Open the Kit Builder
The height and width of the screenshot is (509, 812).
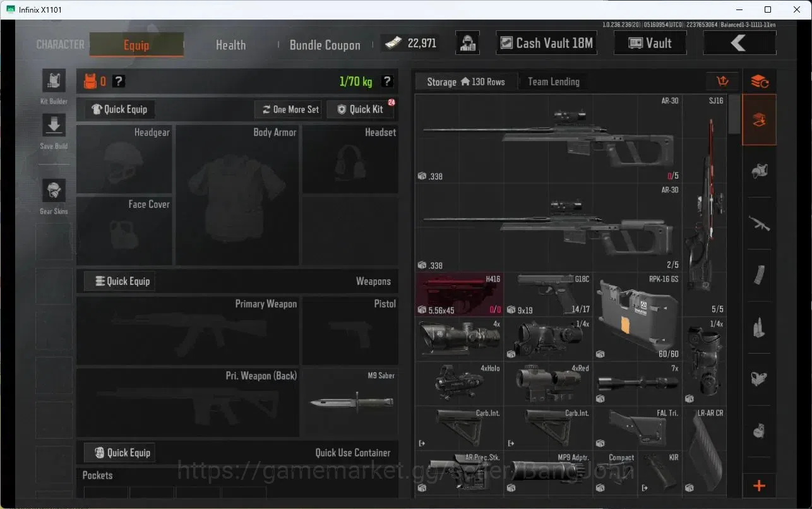coord(54,81)
